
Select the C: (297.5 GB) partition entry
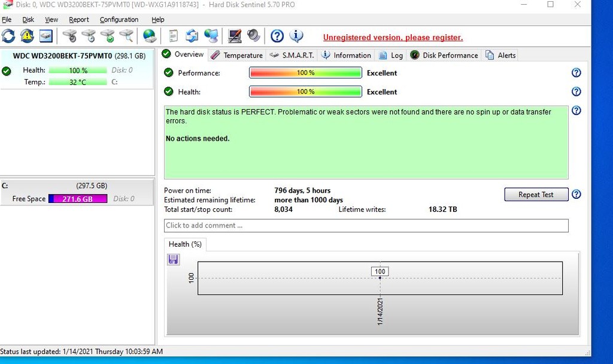[x=77, y=192]
